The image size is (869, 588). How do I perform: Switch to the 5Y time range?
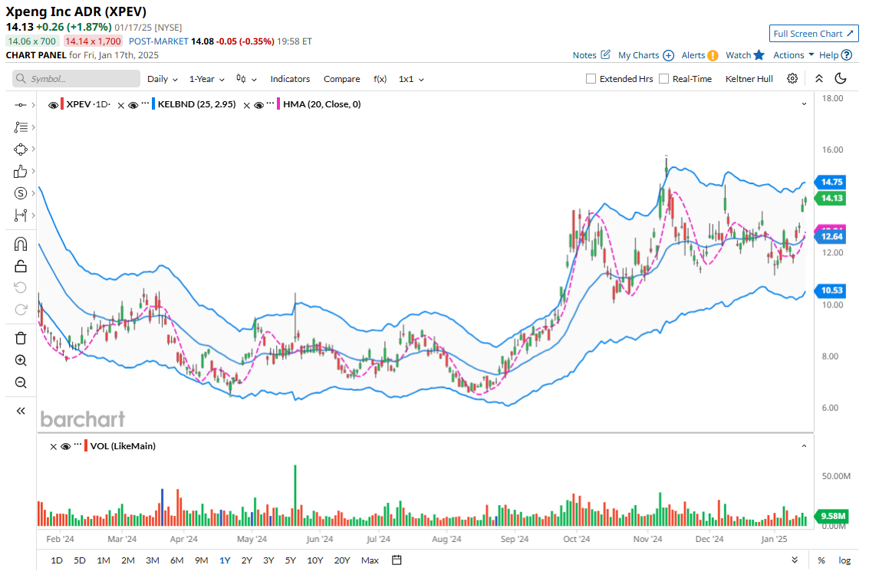(x=290, y=560)
